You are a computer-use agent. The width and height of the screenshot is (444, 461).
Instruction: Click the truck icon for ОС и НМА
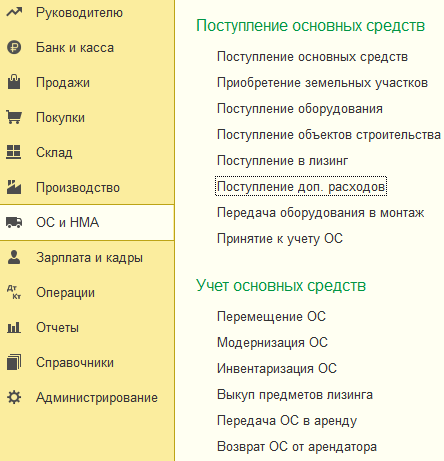(14, 222)
